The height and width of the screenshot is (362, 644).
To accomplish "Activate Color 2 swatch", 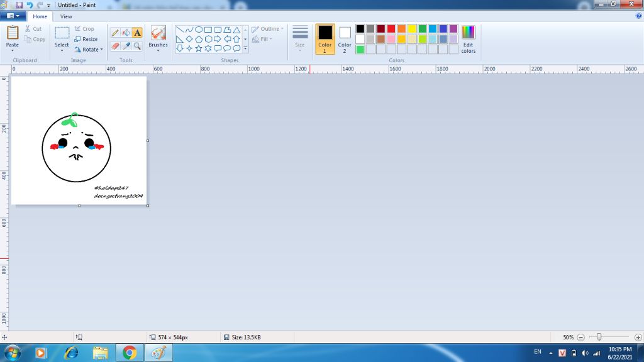I will point(343,39).
